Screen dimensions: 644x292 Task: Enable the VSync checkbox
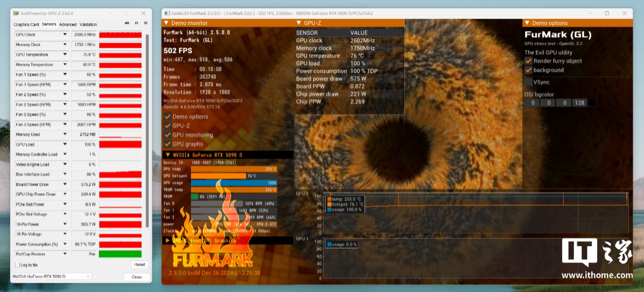pos(528,82)
